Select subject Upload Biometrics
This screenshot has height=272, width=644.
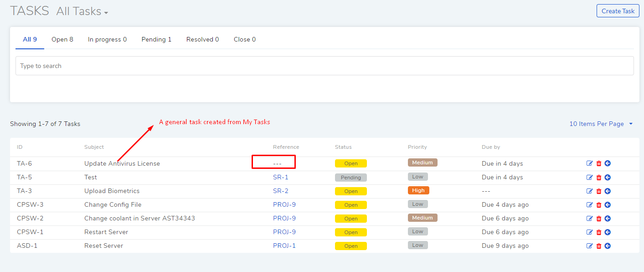[x=112, y=191]
